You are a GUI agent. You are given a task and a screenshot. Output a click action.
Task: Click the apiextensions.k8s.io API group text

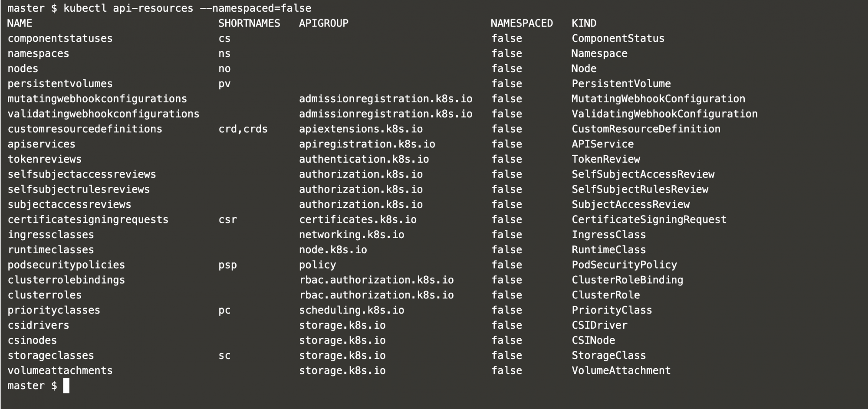coord(361,129)
